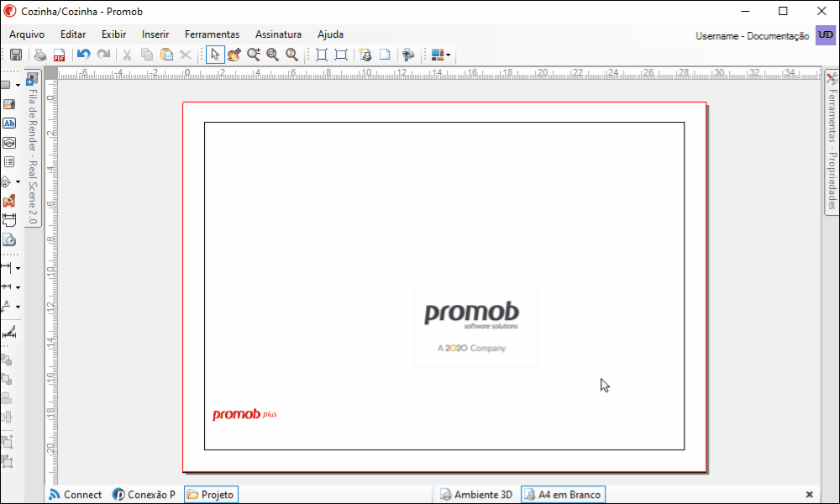
Task: Click the UD user avatar
Action: (x=826, y=35)
